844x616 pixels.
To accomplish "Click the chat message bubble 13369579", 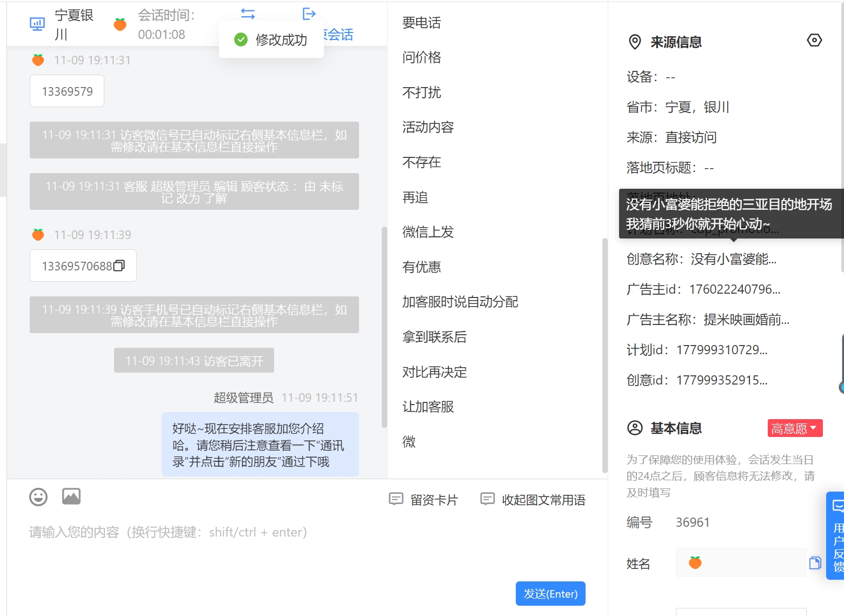I will tap(67, 91).
